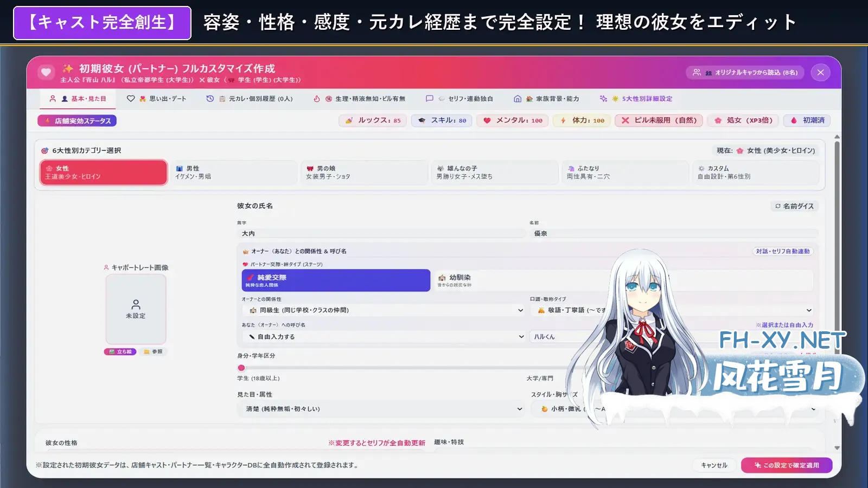Click the 名前ダイス randomize button
Viewport: 868px width, 488px height.
click(794, 206)
